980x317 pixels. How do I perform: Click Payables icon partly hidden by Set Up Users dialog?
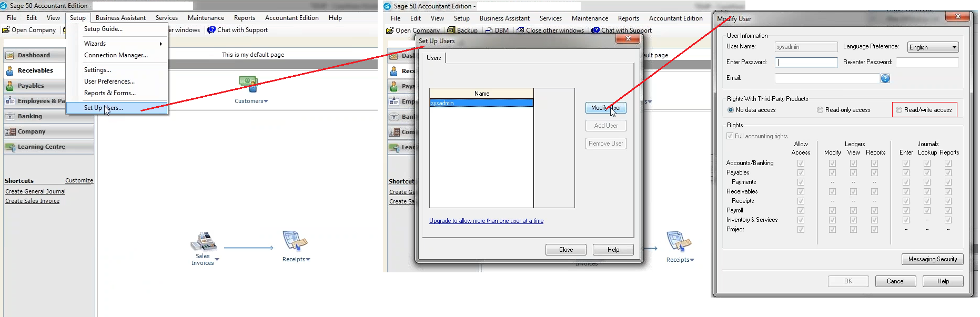coord(393,86)
